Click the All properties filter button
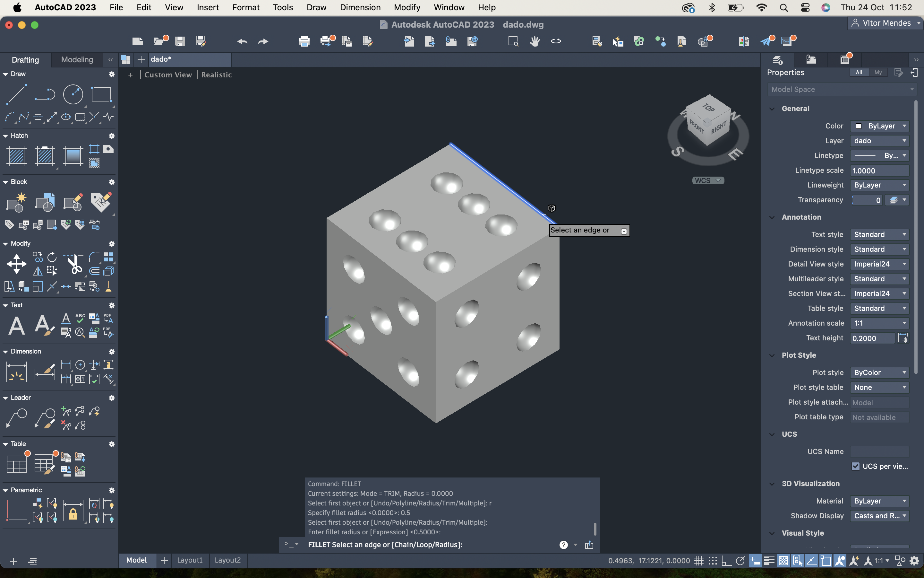Viewport: 924px width, 578px height. pyautogui.click(x=859, y=72)
